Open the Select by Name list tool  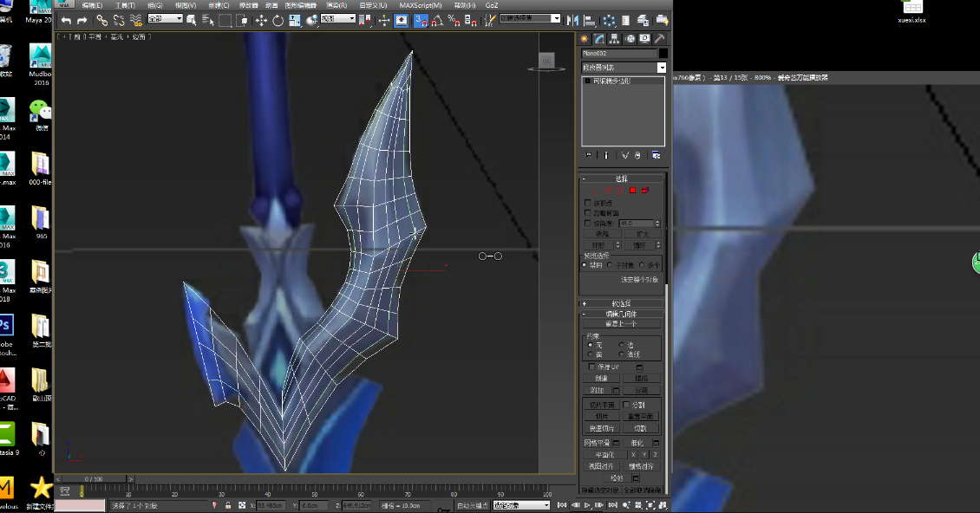pyautogui.click(x=208, y=21)
